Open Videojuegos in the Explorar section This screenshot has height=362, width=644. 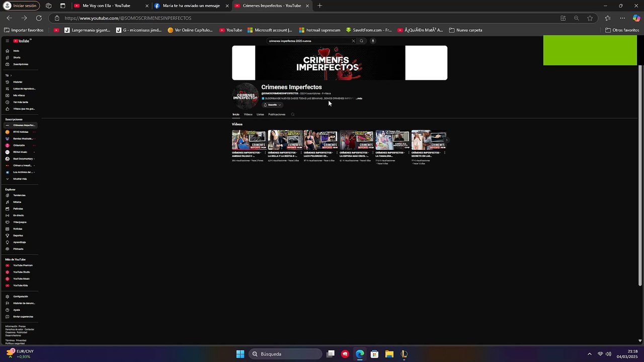point(20,222)
